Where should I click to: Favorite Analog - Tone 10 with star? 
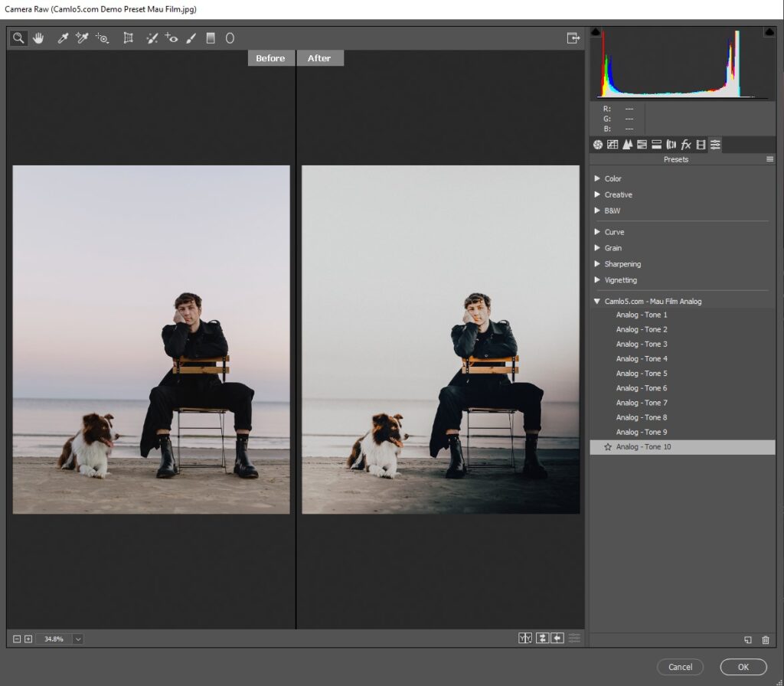point(607,447)
